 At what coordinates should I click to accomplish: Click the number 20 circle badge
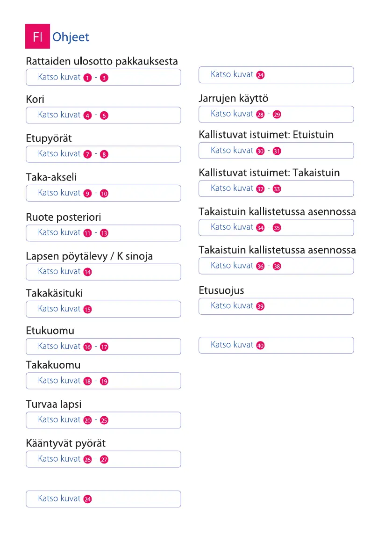tap(87, 420)
